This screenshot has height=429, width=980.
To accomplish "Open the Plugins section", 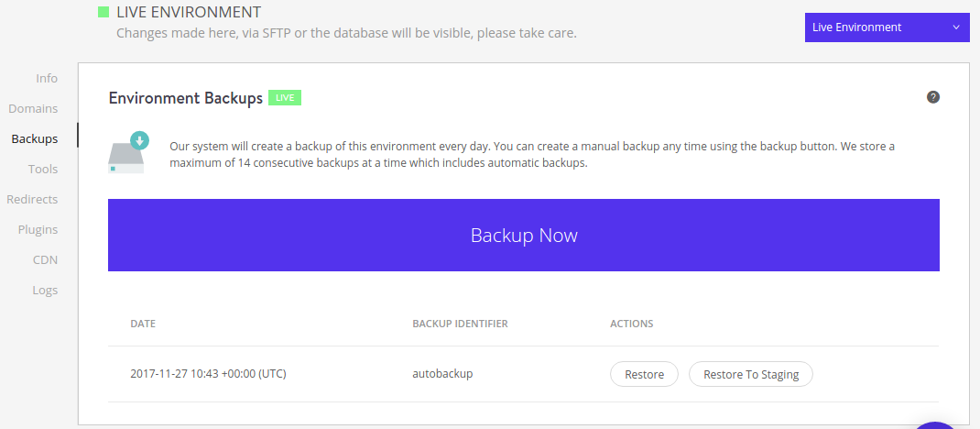I will [38, 230].
